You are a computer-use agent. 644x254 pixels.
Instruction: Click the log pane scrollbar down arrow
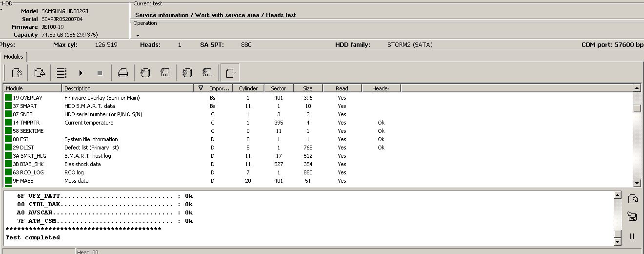pyautogui.click(x=618, y=241)
